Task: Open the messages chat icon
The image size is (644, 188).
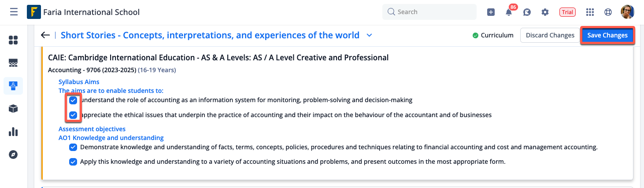Action: point(527,12)
